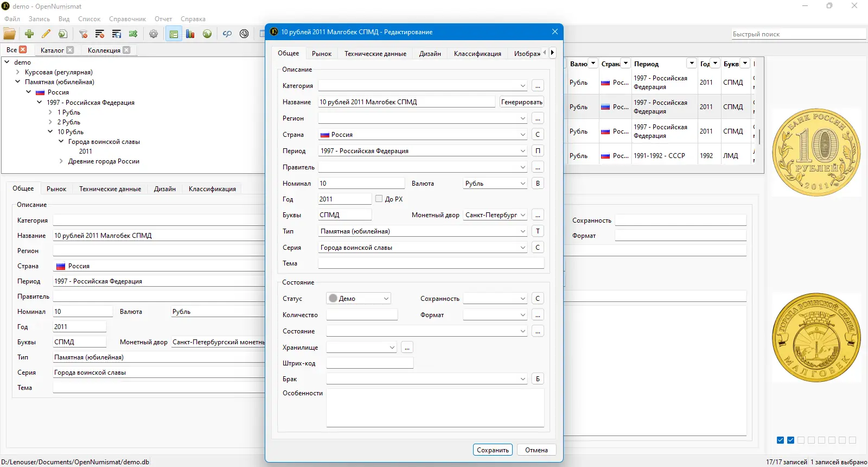Open collection with the folder toolbar icon
Screen dimensions: 868x467
pos(10,34)
